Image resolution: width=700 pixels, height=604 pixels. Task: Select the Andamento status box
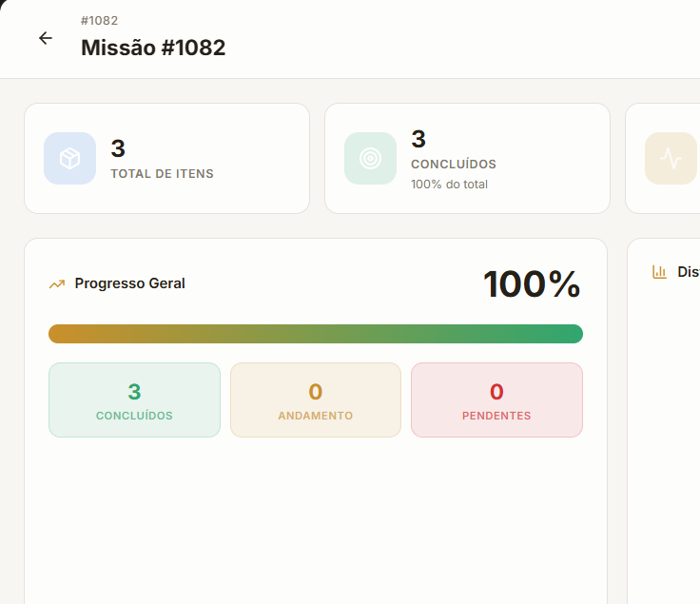[x=315, y=399]
